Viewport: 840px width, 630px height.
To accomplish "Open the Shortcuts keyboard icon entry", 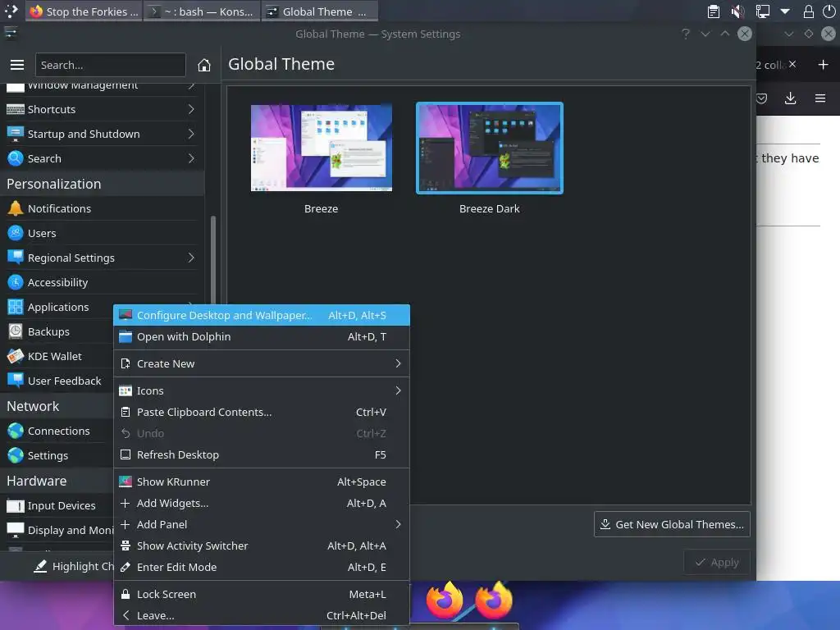I will point(15,109).
